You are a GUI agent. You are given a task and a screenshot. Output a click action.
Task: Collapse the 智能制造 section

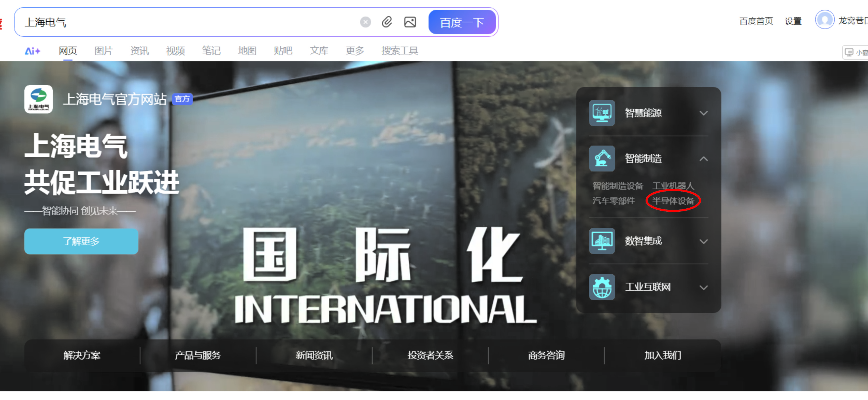(703, 159)
